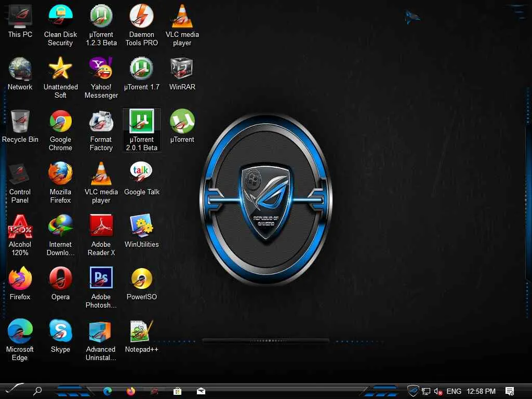Switch input language via ENG indicator
This screenshot has width=532, height=399.
pyautogui.click(x=454, y=392)
